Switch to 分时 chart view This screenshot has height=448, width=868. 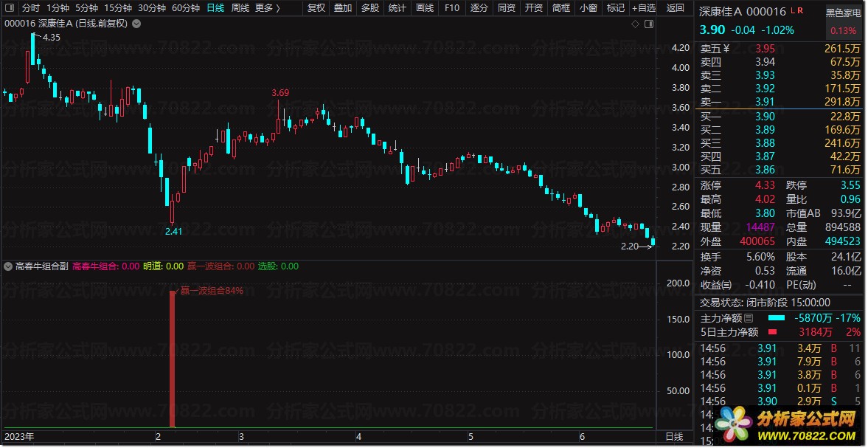[x=31, y=8]
